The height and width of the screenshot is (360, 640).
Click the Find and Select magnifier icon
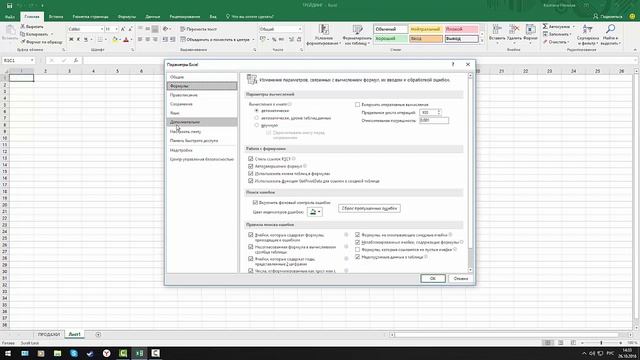pos(611,29)
